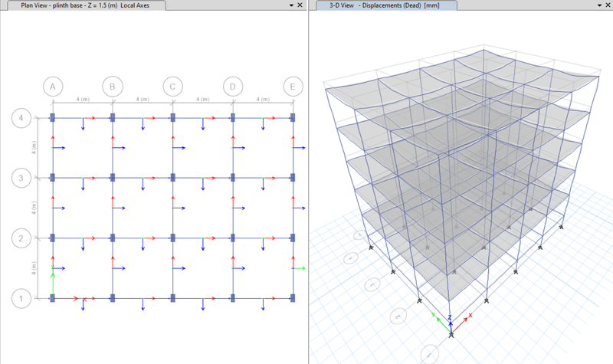Viewport: 613px width, 364px height.
Task: Select the column at grid B-2
Action: click(x=113, y=238)
